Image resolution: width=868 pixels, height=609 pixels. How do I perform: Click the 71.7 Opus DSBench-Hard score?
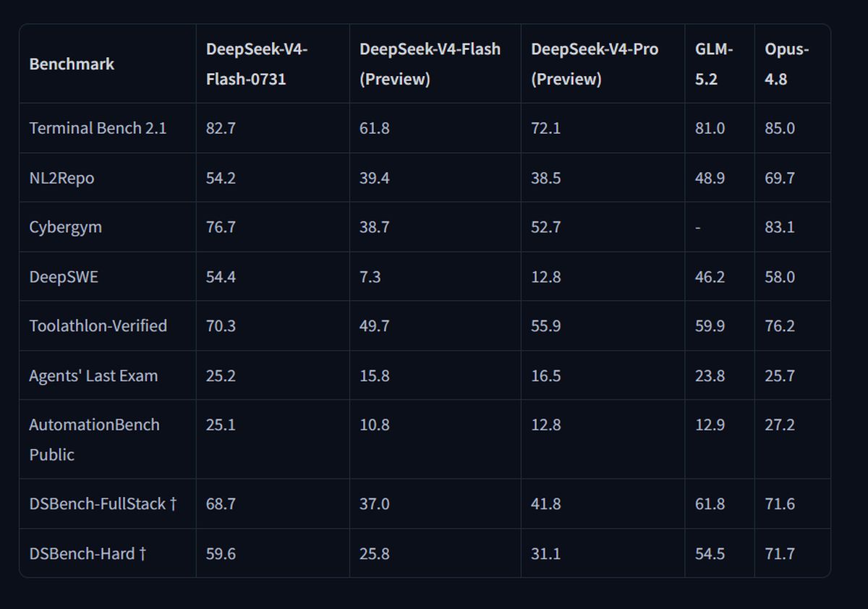(x=780, y=554)
